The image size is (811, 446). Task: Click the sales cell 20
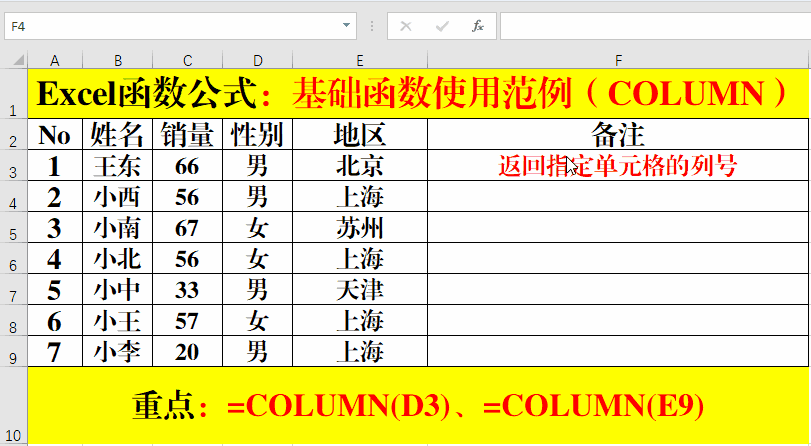[187, 352]
